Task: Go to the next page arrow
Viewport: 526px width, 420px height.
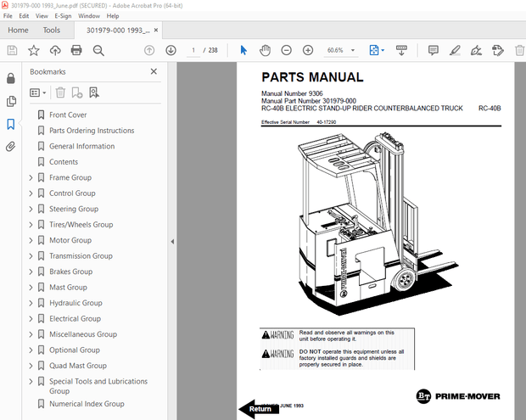Action: click(171, 50)
